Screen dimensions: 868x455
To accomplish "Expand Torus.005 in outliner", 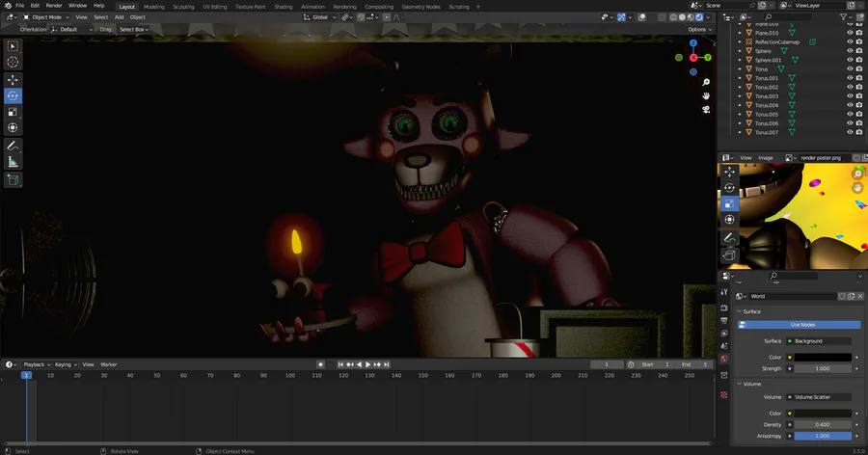I will (740, 115).
